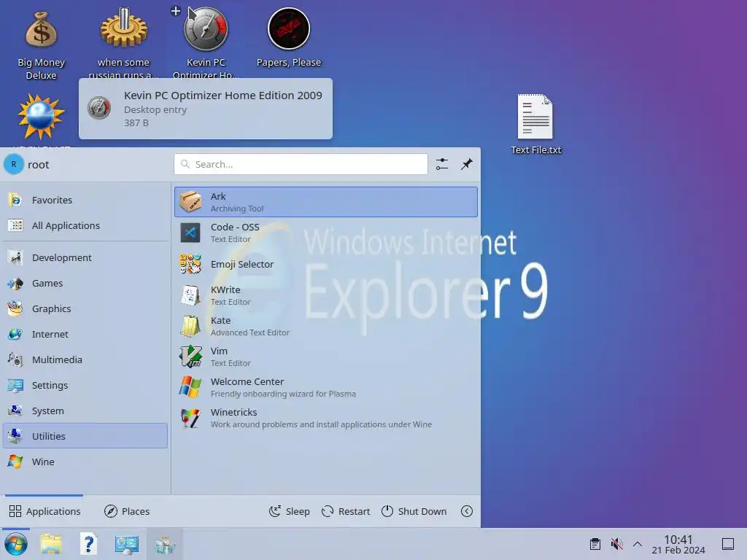Open clipboard tray icon
This screenshot has width=747, height=560.
(595, 544)
